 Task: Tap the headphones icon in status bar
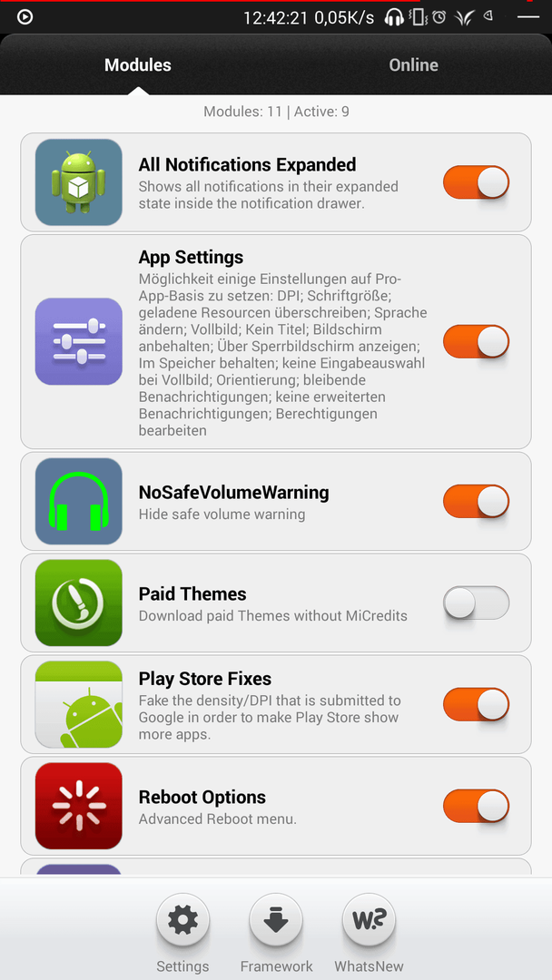point(394,17)
